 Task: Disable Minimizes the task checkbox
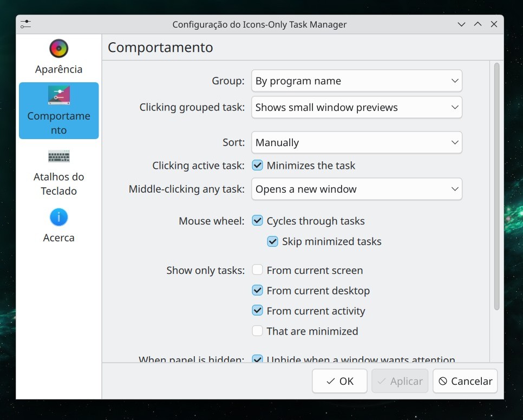tap(258, 166)
